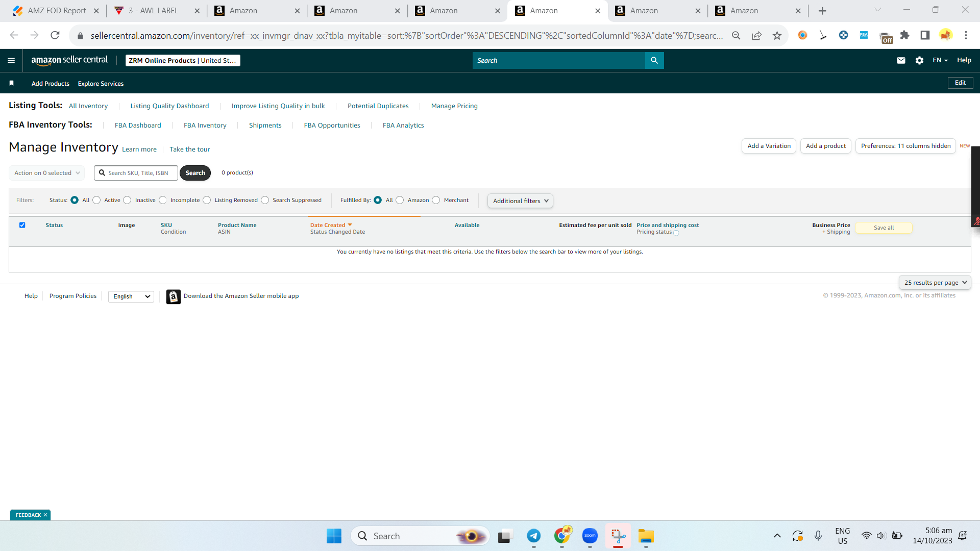Select the Incomplete status filter
The height and width of the screenshot is (551, 980).
point(162,200)
